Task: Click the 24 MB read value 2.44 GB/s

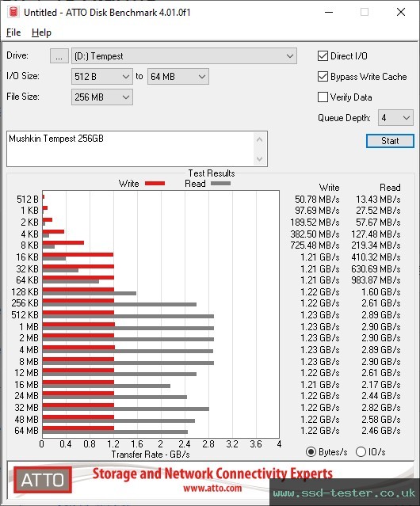Action: point(381,396)
